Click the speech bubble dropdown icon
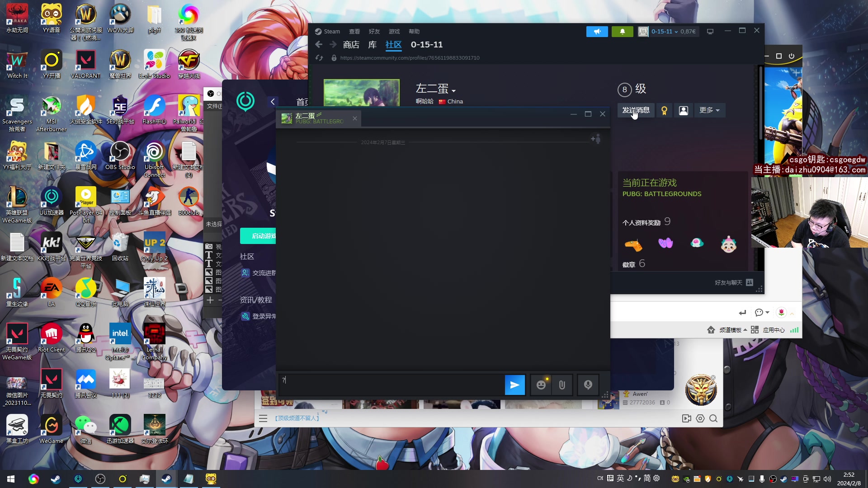 [762, 312]
